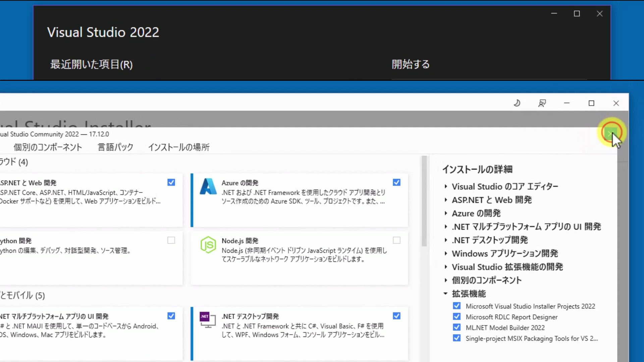This screenshot has width=644, height=362.
Task: Expand Windows アプリケーション開発 details
Action: tap(446, 253)
